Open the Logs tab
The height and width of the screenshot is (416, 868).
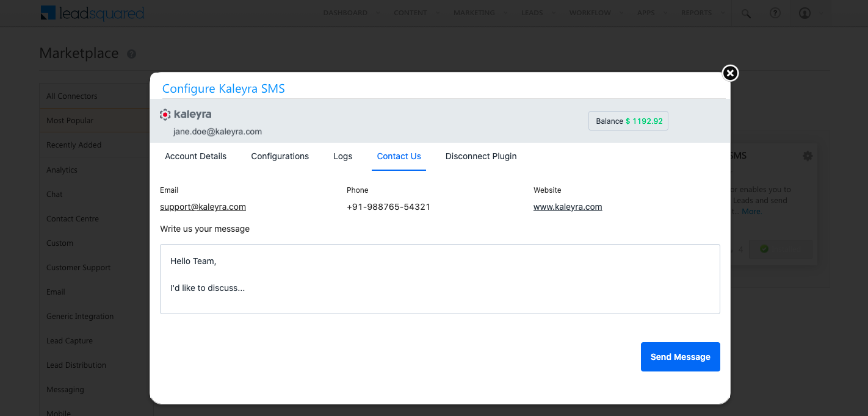(343, 156)
